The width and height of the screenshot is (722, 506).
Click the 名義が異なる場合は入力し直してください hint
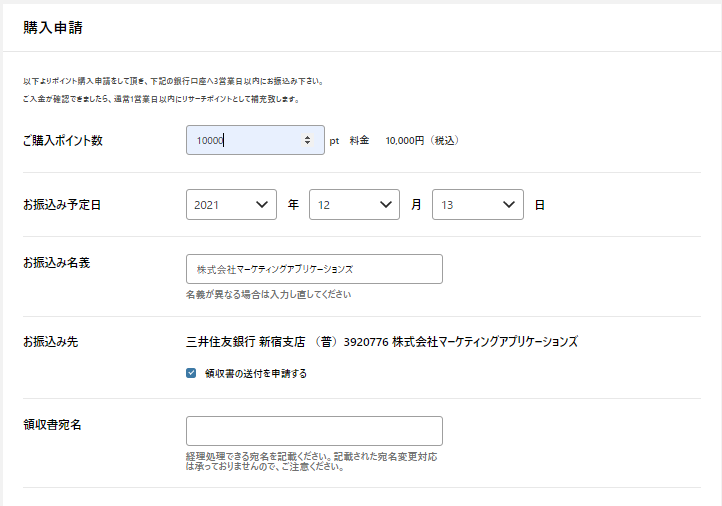pyautogui.click(x=268, y=294)
